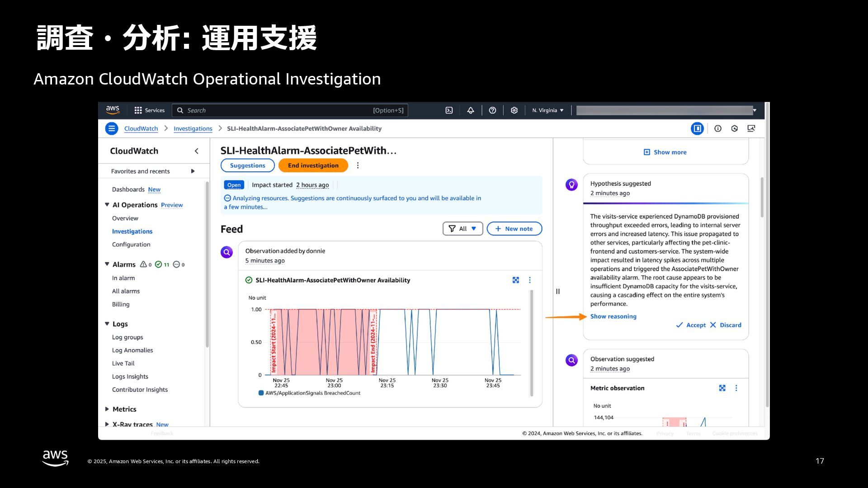The height and width of the screenshot is (488, 868).
Task: Open Dashboards in sidebar
Action: [x=128, y=189]
